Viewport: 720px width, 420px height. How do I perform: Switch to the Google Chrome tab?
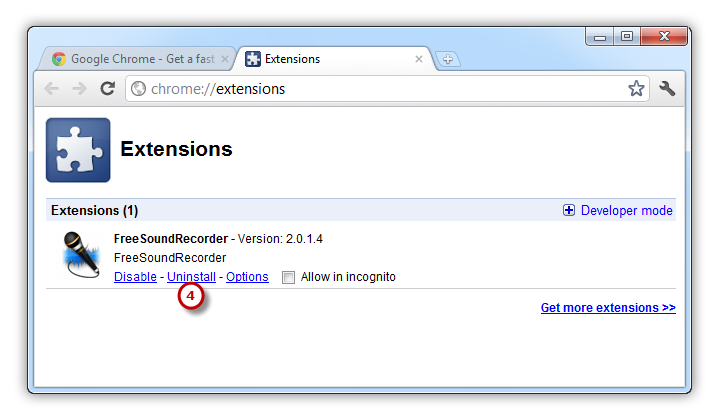138,59
